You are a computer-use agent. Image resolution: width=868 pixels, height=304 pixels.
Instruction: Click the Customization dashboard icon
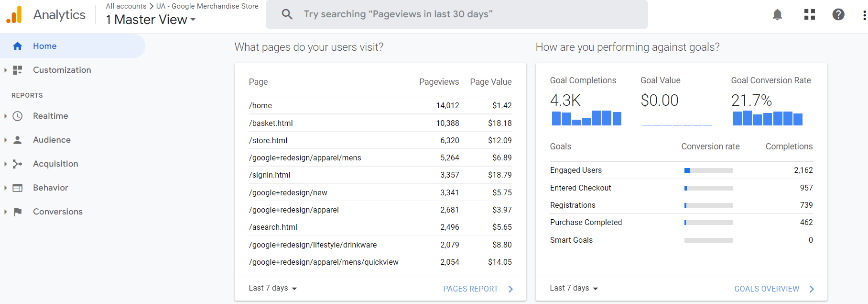18,70
